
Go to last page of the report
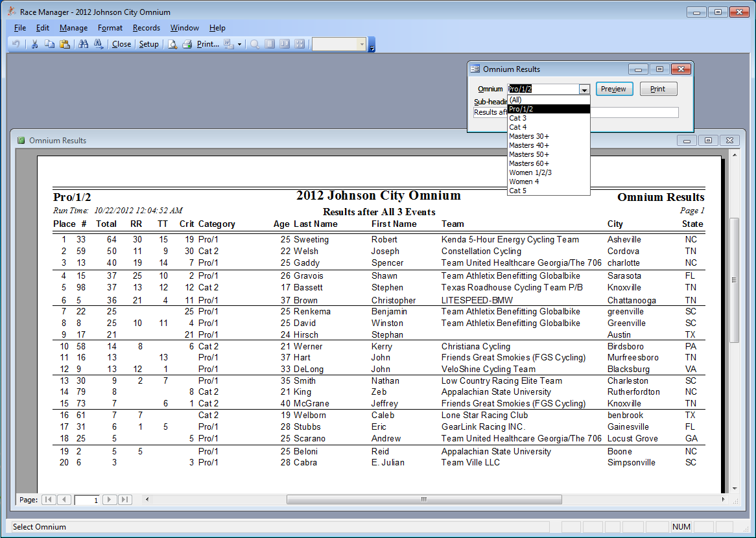tap(125, 500)
